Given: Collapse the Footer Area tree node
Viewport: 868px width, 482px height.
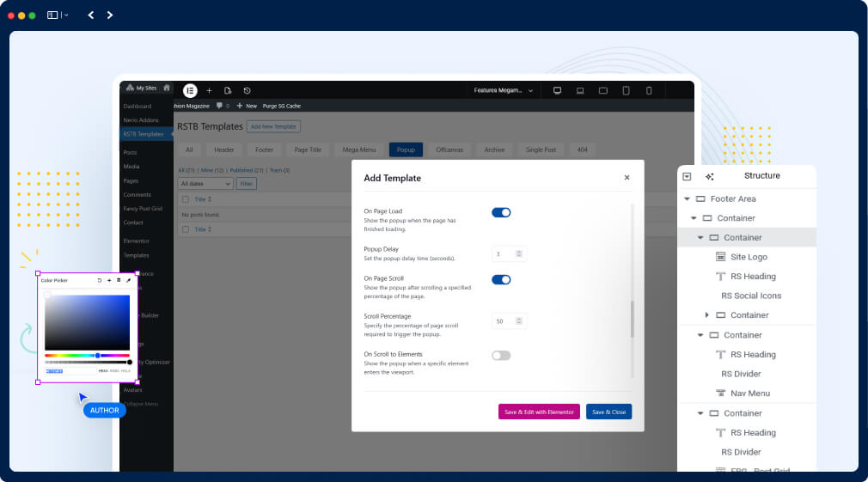Looking at the screenshot, I should tap(687, 198).
